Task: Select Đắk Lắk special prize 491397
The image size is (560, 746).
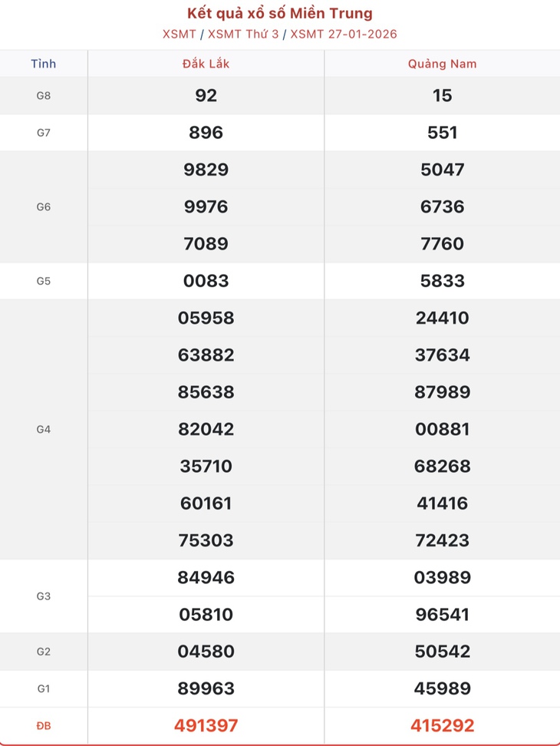Action: pos(206,725)
